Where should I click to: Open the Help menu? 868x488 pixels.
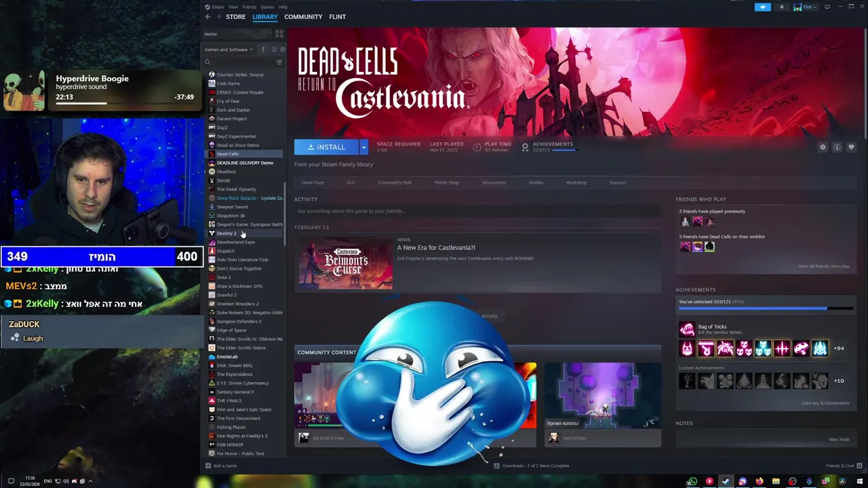[x=283, y=7]
